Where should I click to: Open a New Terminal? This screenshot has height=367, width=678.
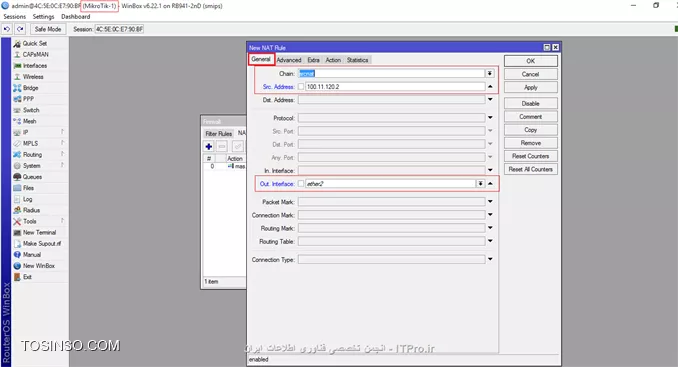coord(40,233)
